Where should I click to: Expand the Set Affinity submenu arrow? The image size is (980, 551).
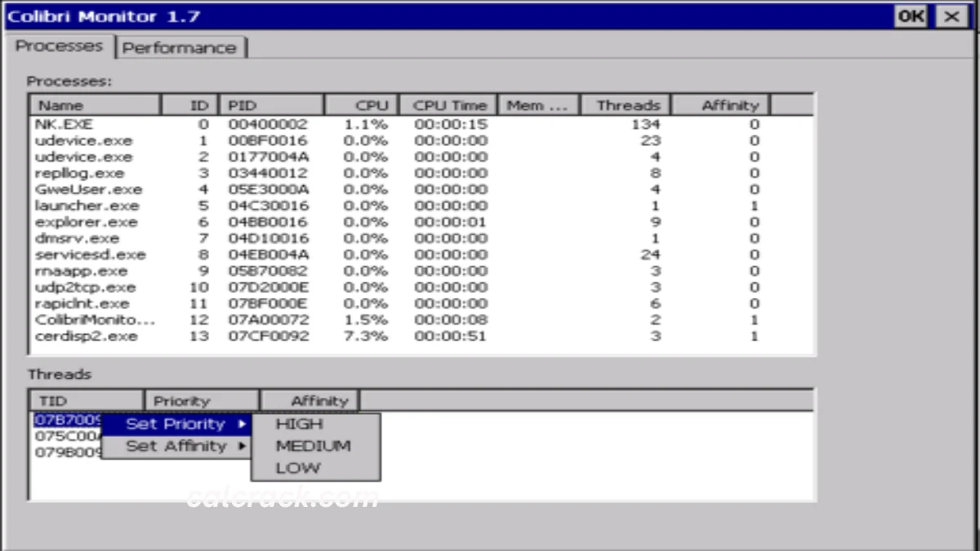point(242,447)
